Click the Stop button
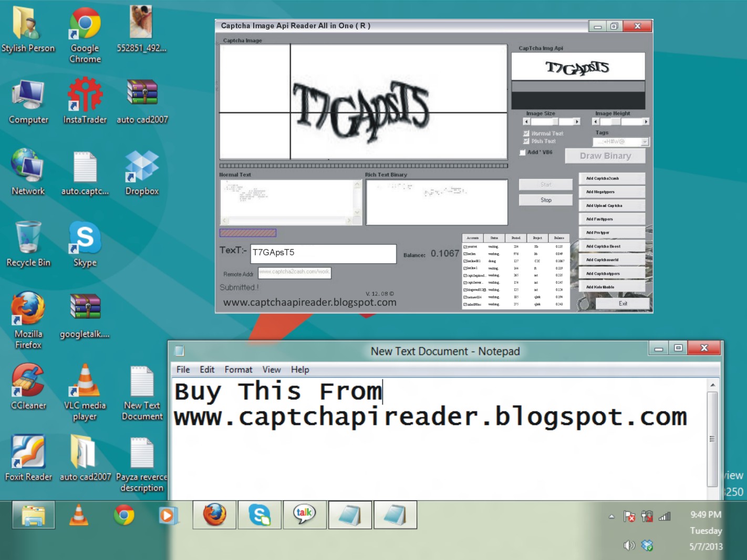Viewport: 747px width, 560px height. point(546,200)
